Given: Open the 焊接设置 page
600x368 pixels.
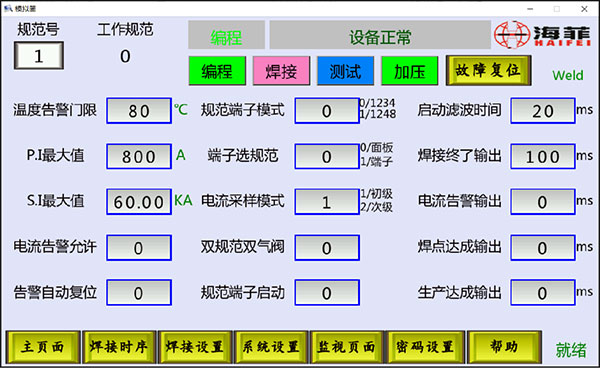Looking at the screenshot, I should click(x=195, y=347).
